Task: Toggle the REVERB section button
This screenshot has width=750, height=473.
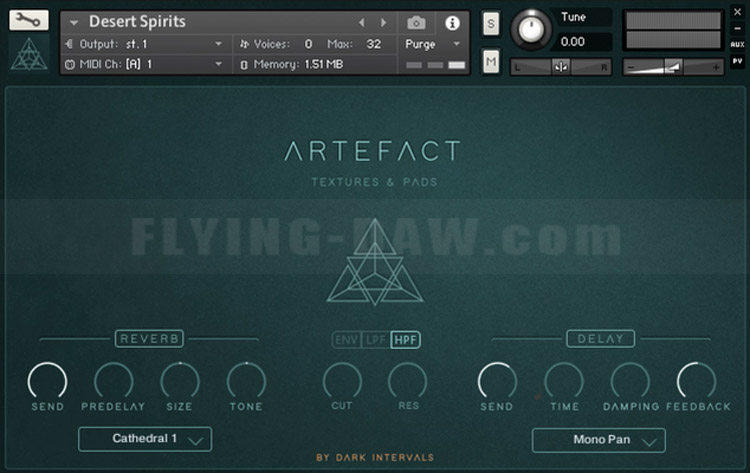Action: [149, 339]
